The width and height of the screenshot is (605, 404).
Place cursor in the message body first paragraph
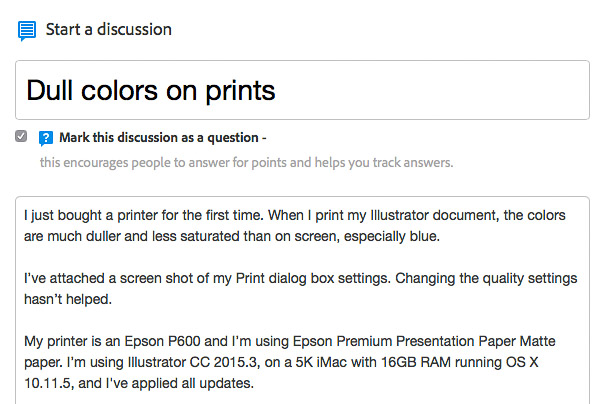(294, 226)
